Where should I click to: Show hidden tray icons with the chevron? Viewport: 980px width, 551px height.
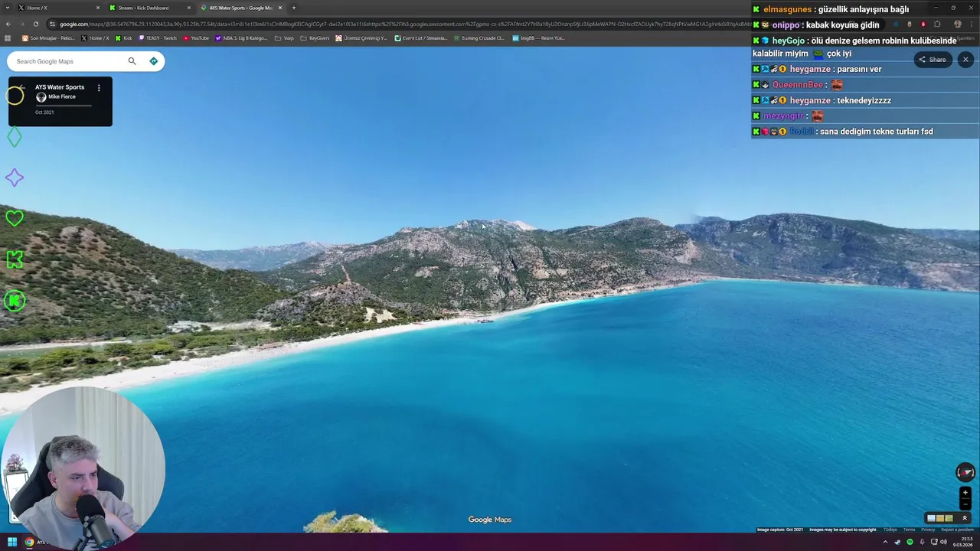click(x=885, y=542)
